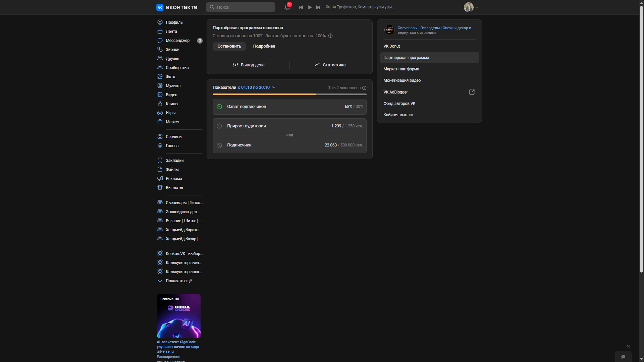The image size is (644, 362).
Task: Expand 'Показать ещё' in the left sidebar
Action: point(178,281)
